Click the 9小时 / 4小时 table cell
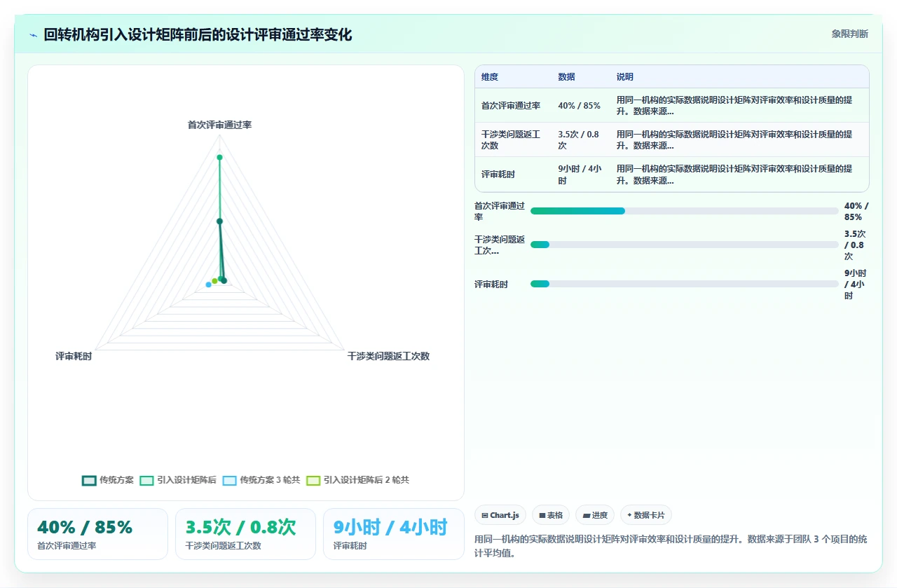 [579, 175]
